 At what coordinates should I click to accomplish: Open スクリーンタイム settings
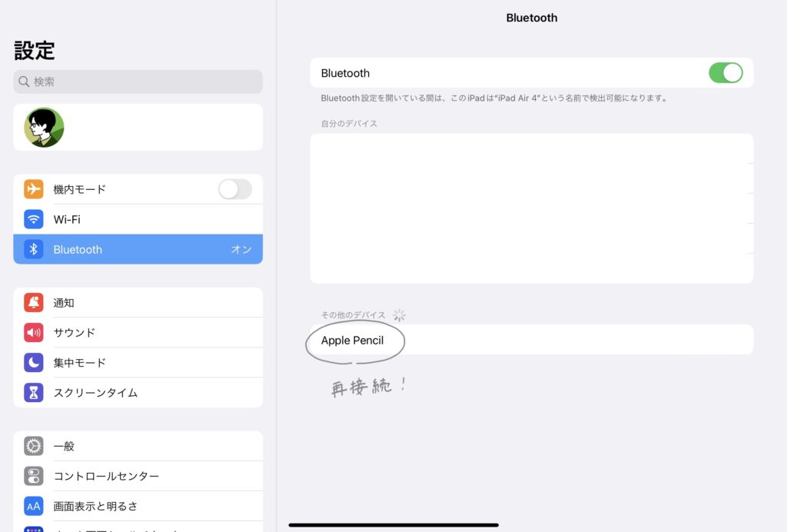(138, 393)
